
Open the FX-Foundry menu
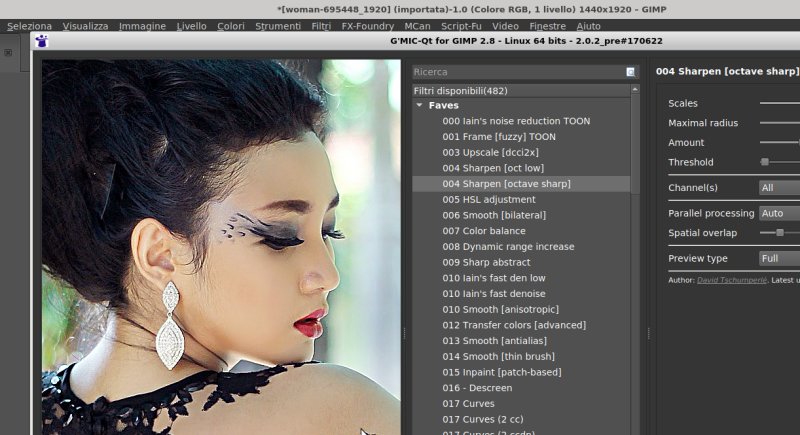click(x=367, y=26)
